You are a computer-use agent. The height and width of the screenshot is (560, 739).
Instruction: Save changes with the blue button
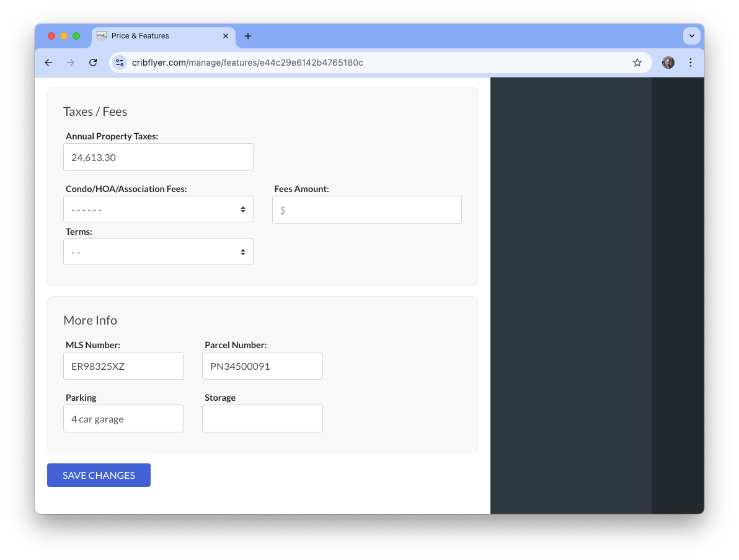[99, 475]
